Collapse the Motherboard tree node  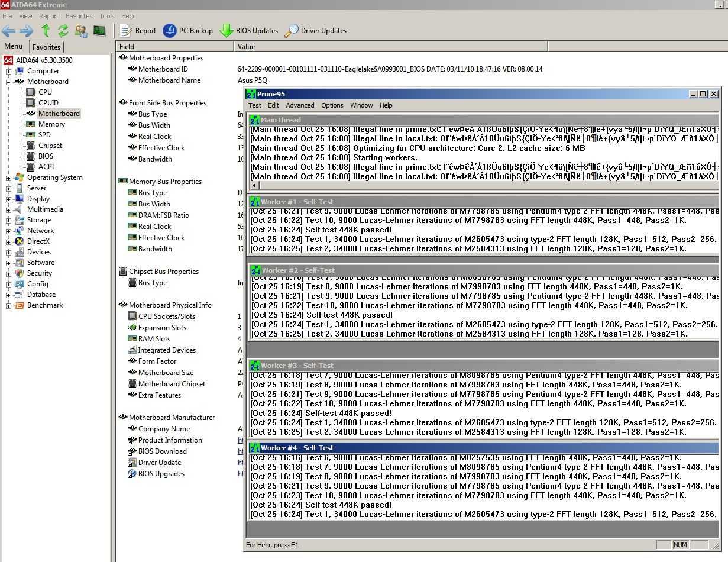tap(9, 82)
